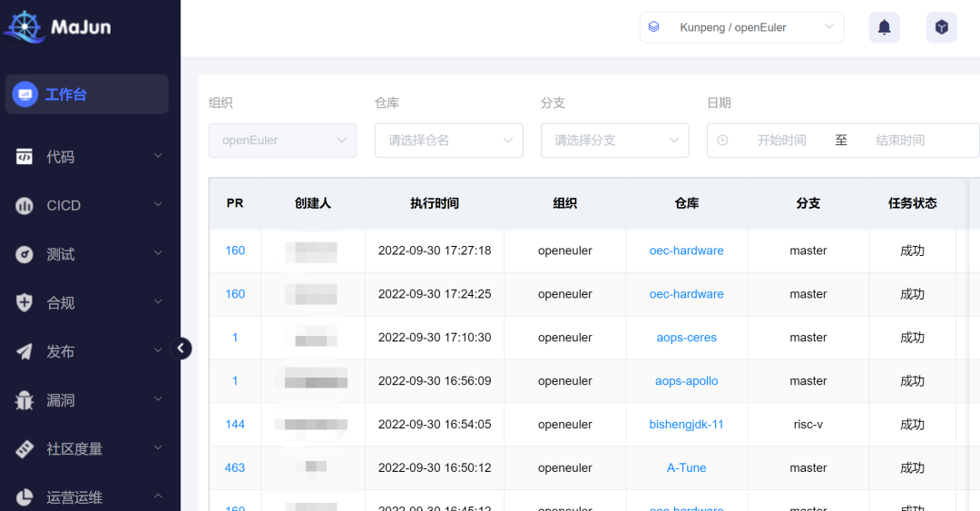Expand the CICD menu chevron

(158, 204)
